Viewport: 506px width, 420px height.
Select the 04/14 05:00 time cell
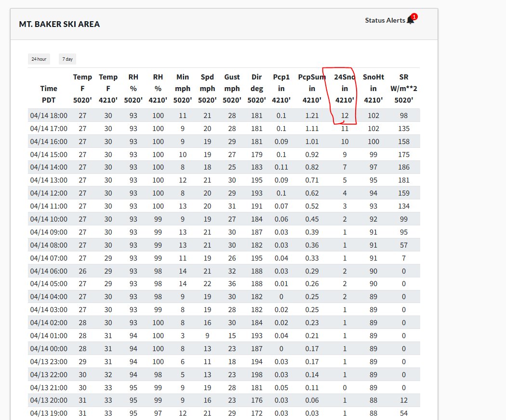coord(49,284)
